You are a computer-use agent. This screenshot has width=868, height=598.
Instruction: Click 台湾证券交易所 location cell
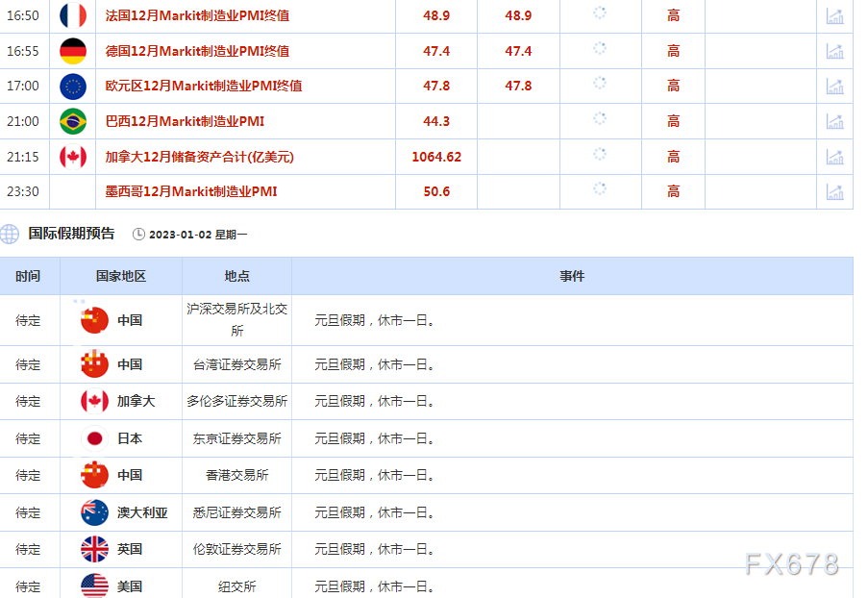(236, 364)
